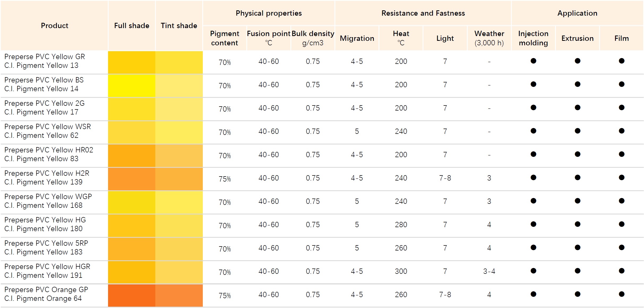Pick the Tint shade swatch for Yellow HR02
This screenshot has width=644, height=308.
coord(179,155)
